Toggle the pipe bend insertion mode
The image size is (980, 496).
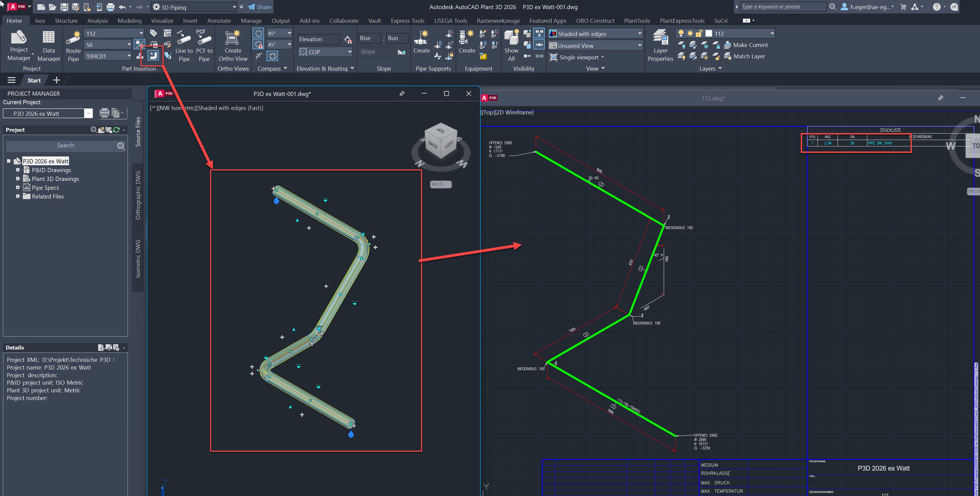153,56
